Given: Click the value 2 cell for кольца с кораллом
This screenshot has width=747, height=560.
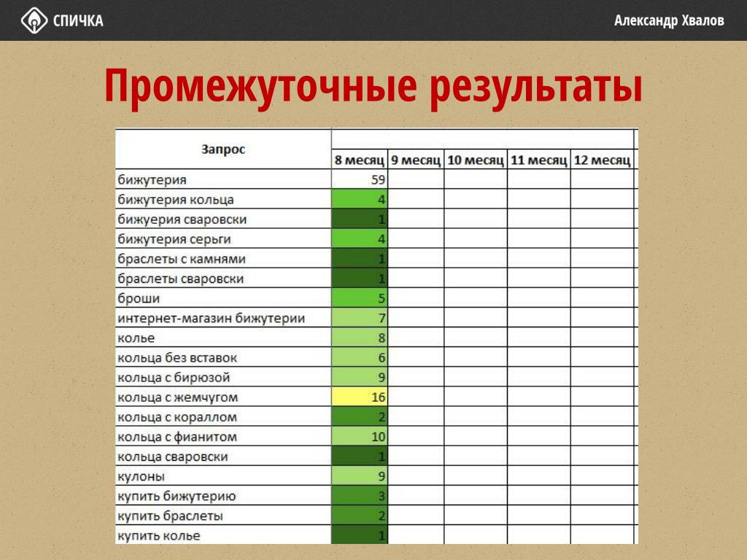Looking at the screenshot, I should coord(360,417).
